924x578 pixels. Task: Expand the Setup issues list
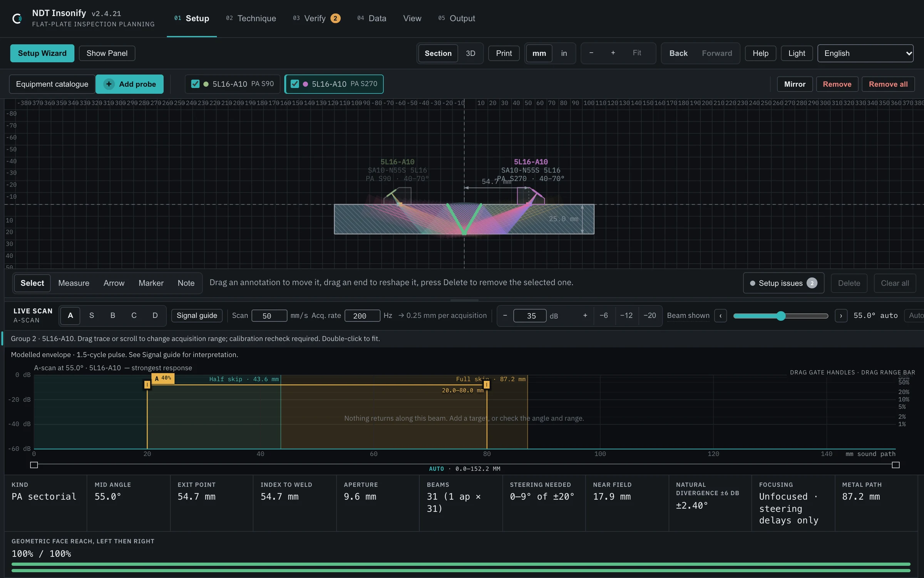[x=783, y=283]
